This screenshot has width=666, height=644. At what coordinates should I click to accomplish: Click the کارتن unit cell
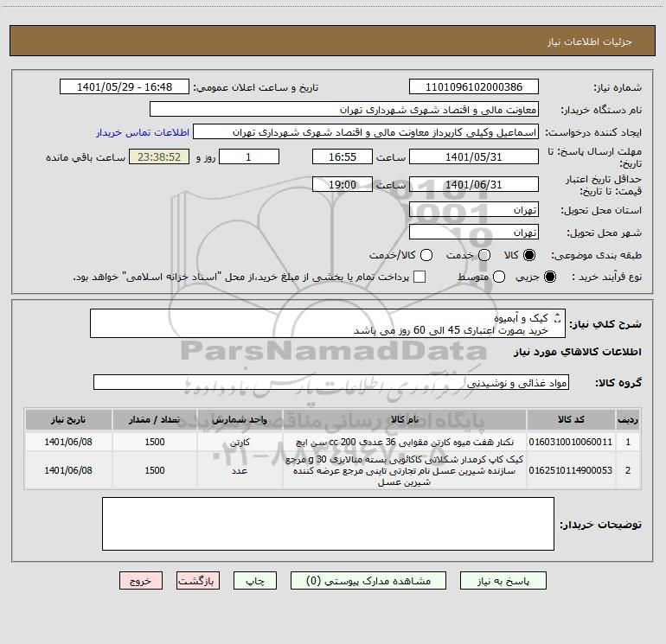click(x=240, y=442)
